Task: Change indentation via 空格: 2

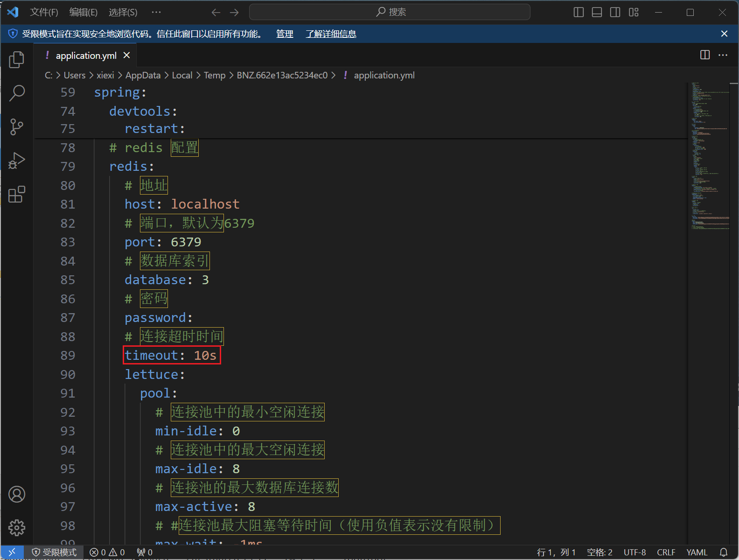Action: click(x=600, y=553)
